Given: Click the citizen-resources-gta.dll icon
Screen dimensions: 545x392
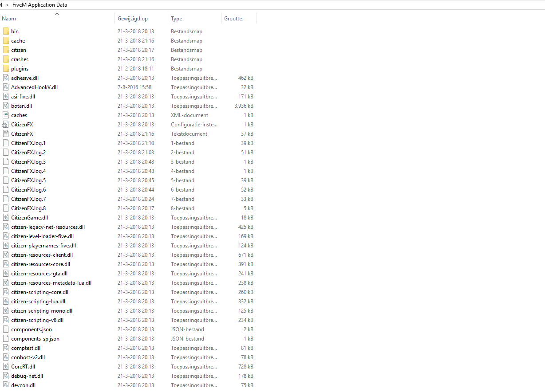Looking at the screenshot, I should coord(6,273).
